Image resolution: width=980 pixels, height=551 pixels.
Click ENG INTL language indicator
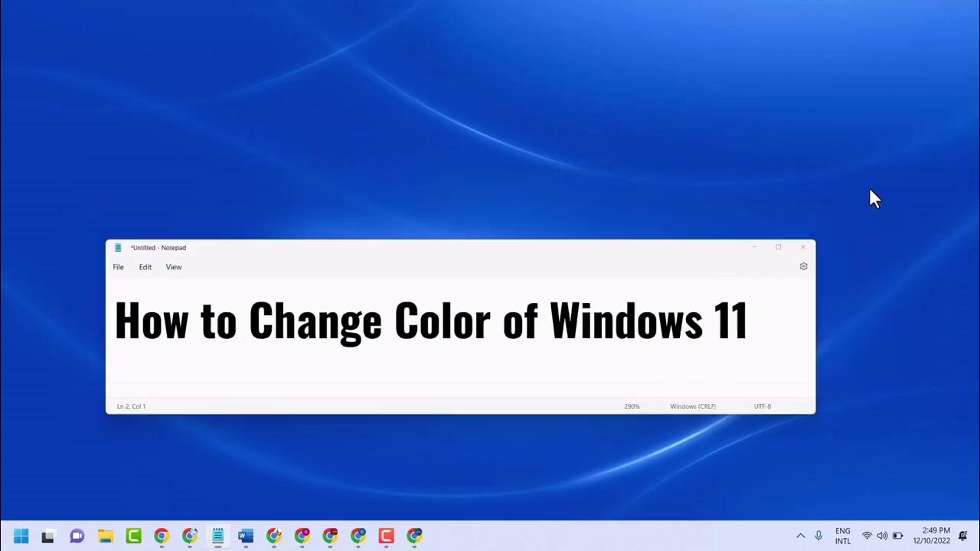[x=843, y=536]
